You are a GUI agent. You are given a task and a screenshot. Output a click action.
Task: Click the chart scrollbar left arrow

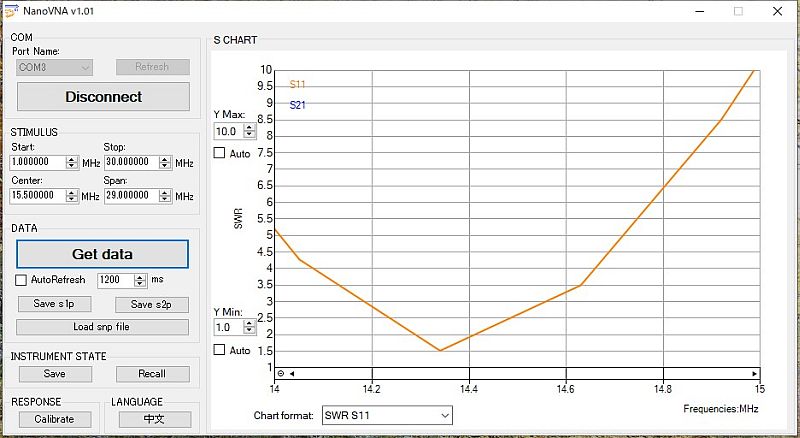coord(292,373)
